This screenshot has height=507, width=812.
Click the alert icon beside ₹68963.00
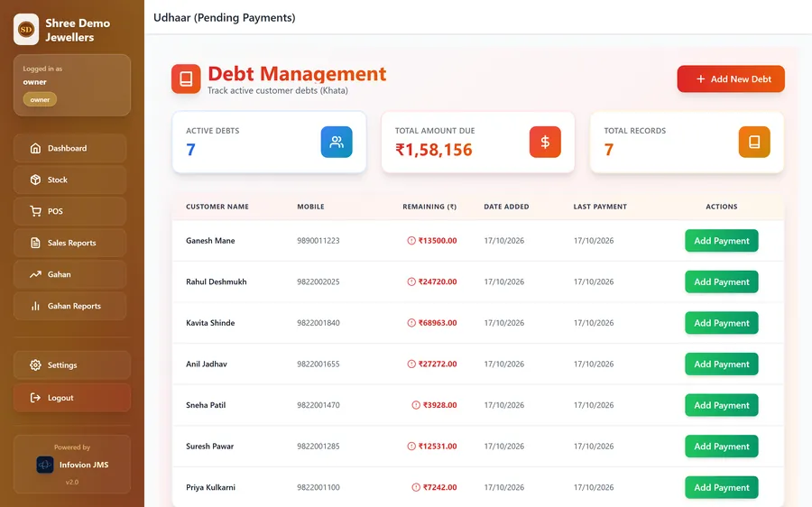[x=411, y=323]
